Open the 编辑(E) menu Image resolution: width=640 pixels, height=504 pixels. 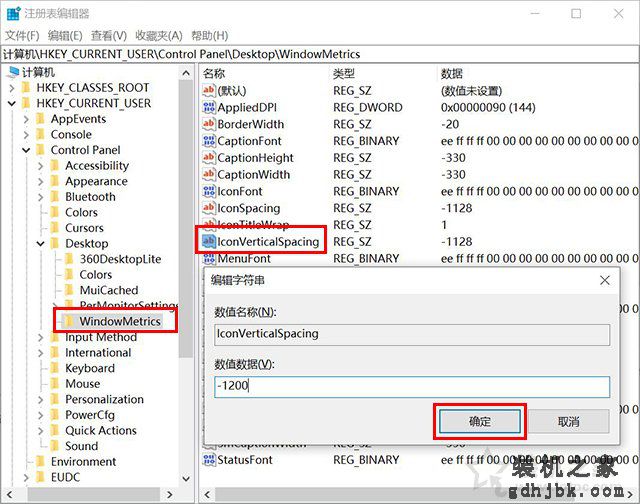65,36
